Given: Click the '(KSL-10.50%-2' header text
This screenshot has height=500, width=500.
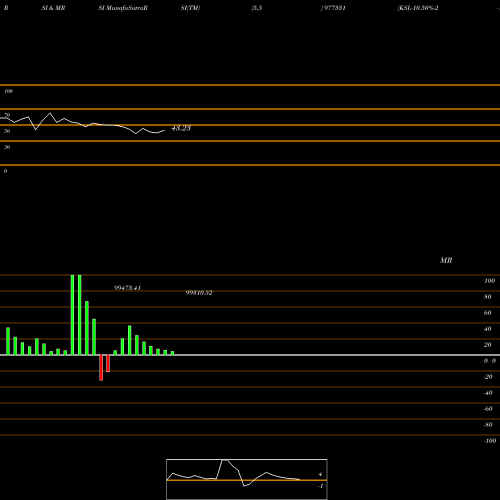Looking at the screenshot, I should [418, 8].
